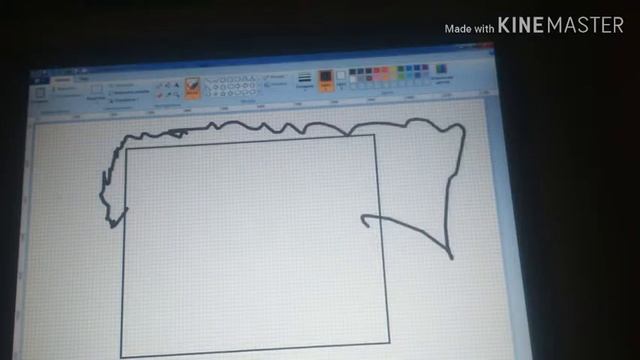Open the shape Fill dropdown
The image size is (640, 360).
276,84
